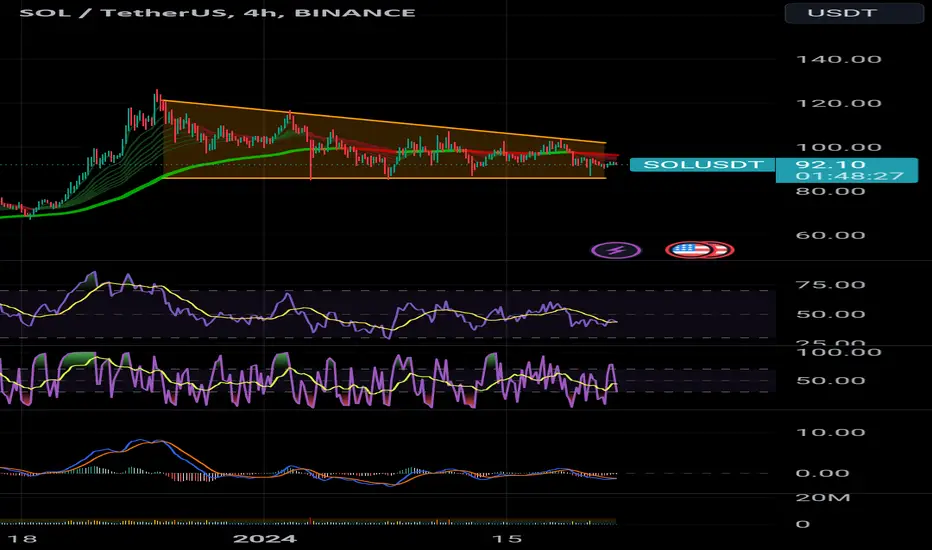Click the 92.10 current price tag
This screenshot has height=550, width=932.
pos(831,165)
